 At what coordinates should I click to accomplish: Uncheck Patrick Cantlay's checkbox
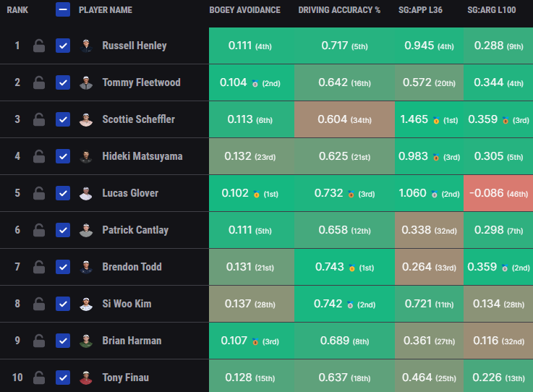[63, 230]
